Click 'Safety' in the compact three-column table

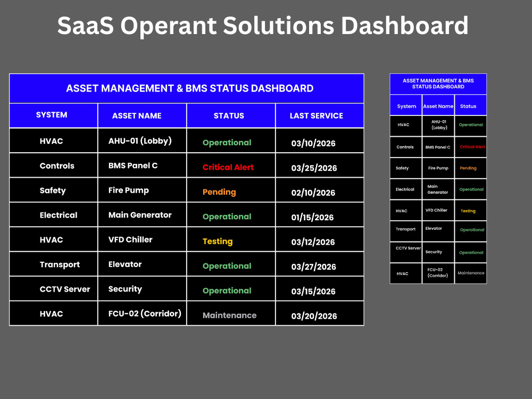pos(402,168)
